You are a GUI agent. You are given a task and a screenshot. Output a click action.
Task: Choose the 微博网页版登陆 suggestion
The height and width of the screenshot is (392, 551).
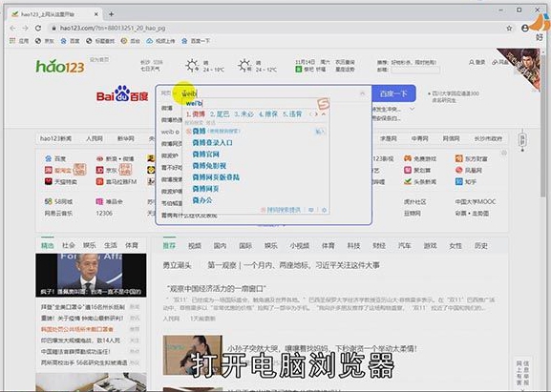tap(216, 177)
